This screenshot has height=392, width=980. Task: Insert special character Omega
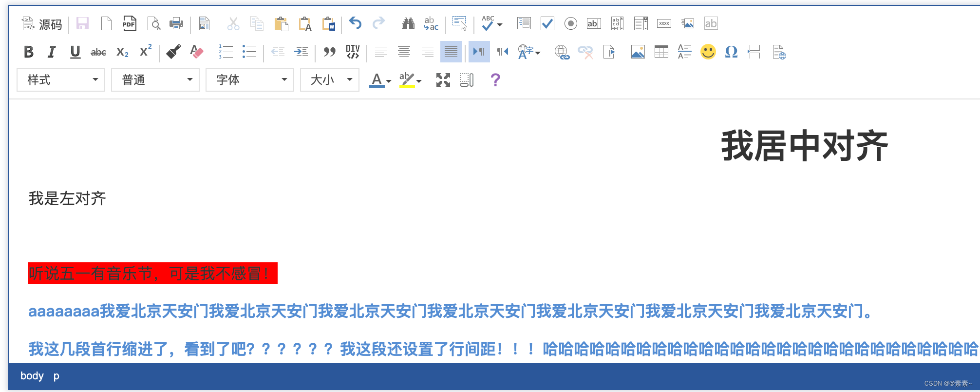coord(731,52)
